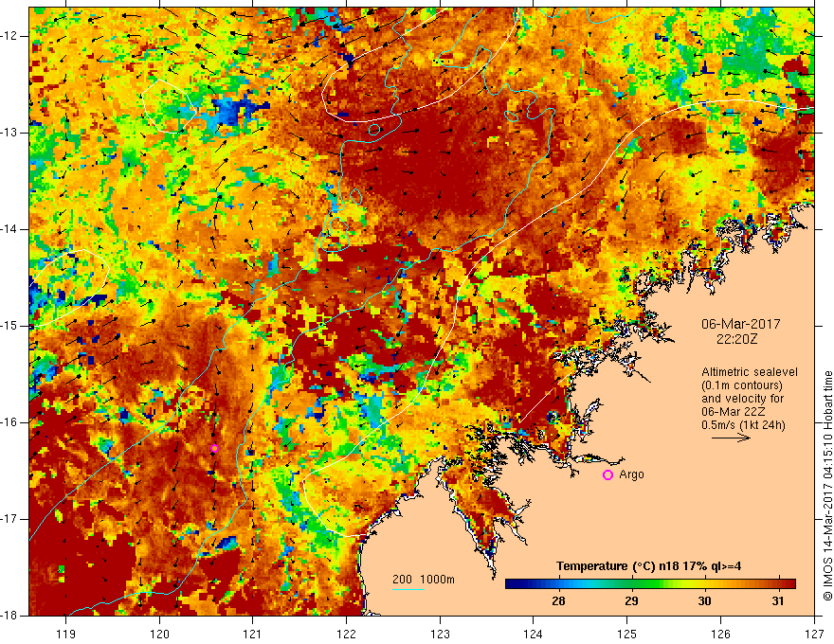This screenshot has width=834, height=644.
Task: Click the colorbar value '30'
Action: tap(705, 601)
